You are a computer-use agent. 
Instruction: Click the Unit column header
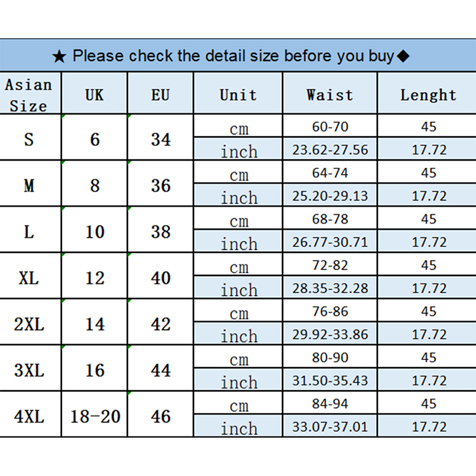tap(238, 94)
